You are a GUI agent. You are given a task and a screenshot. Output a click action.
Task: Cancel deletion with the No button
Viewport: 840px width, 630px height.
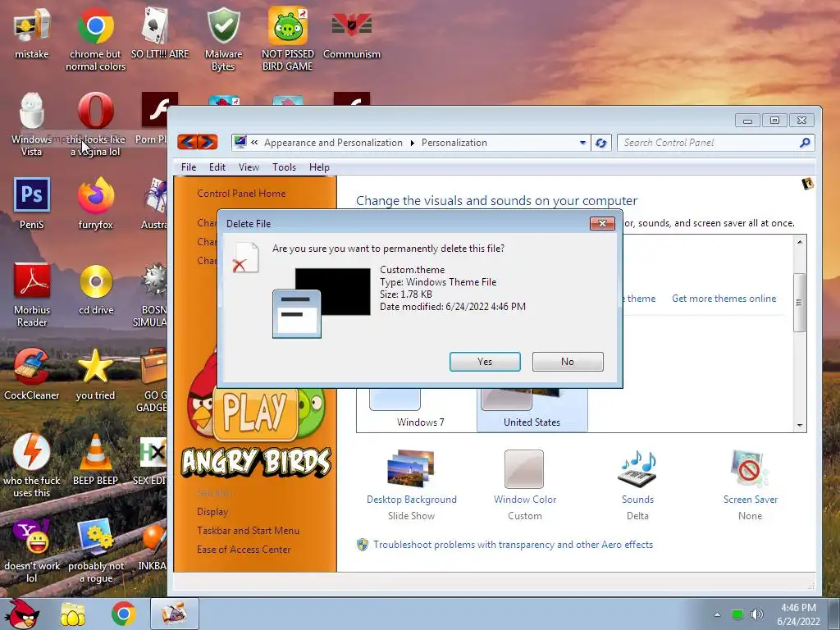tap(568, 362)
